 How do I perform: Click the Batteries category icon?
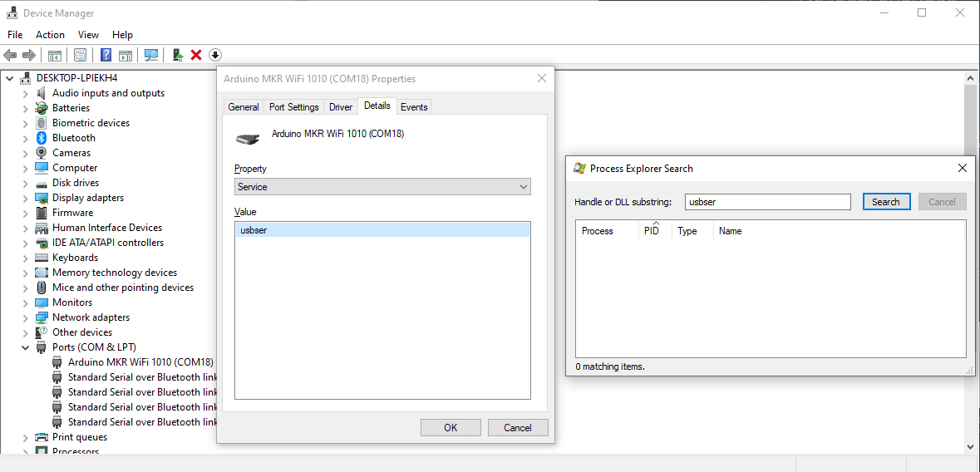[42, 108]
